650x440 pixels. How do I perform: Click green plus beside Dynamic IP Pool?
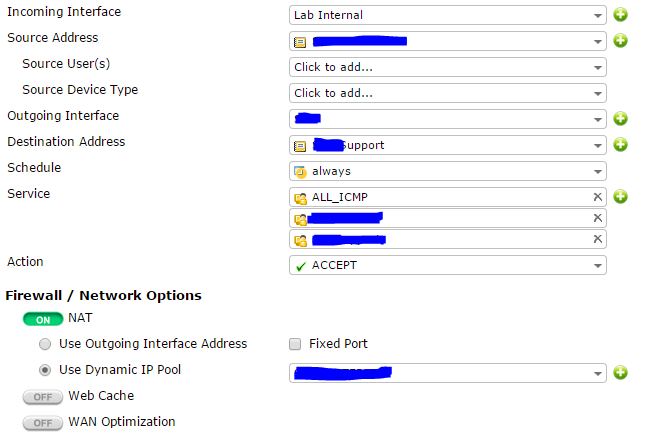point(620,373)
